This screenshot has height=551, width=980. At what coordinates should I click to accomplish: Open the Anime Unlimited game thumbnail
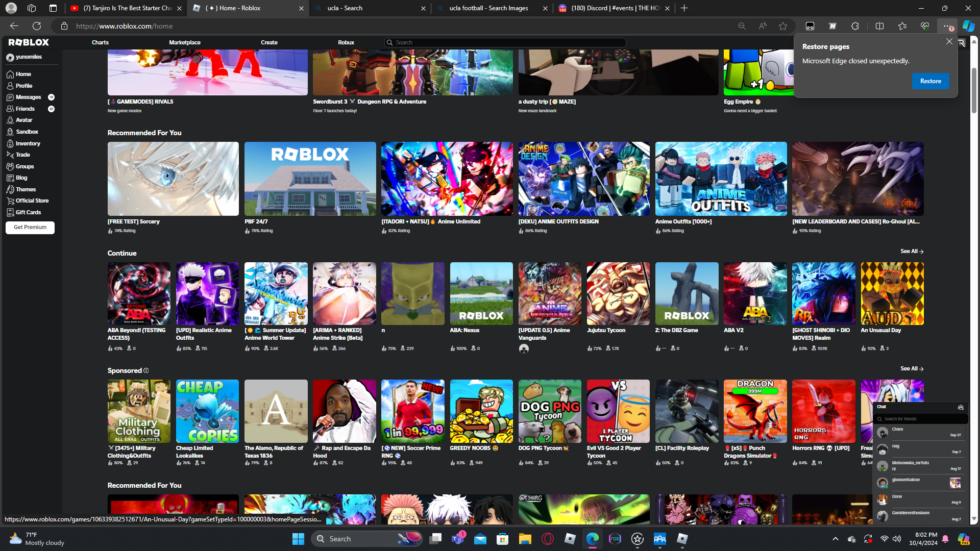pyautogui.click(x=447, y=179)
